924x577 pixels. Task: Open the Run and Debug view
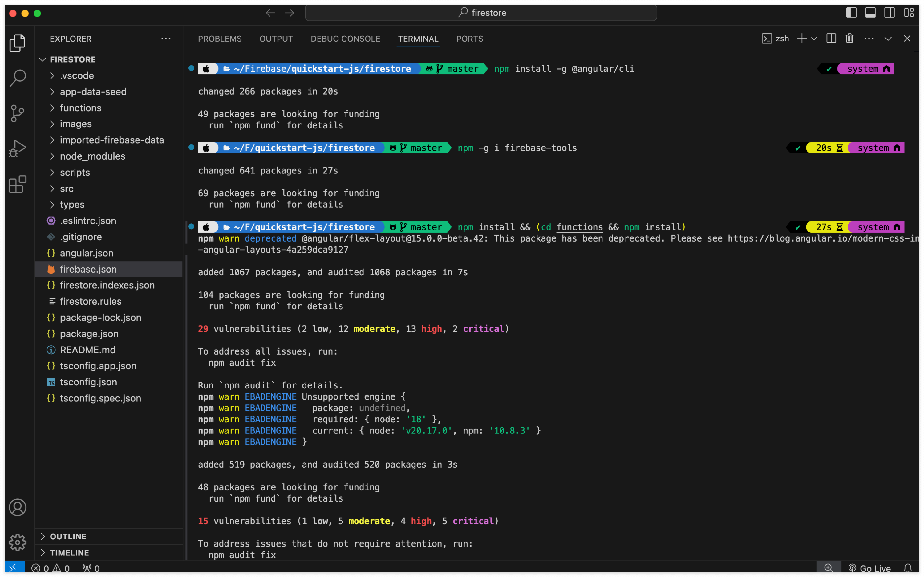coord(18,149)
